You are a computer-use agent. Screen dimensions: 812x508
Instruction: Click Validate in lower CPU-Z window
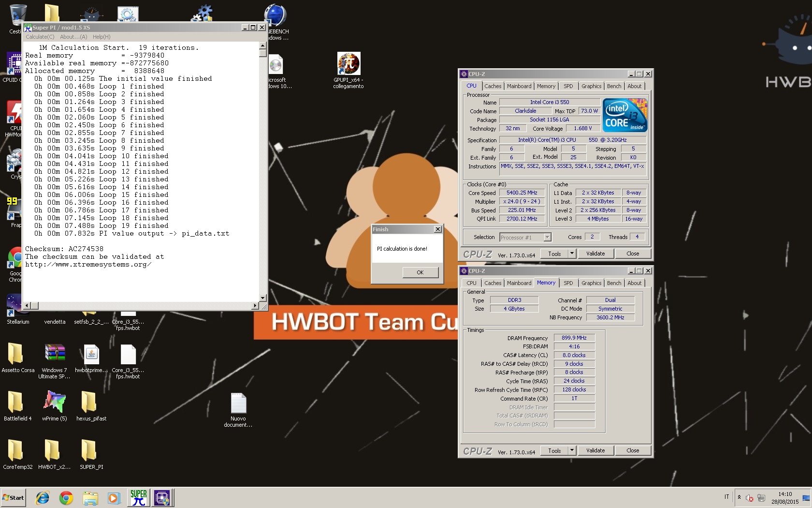click(x=595, y=450)
